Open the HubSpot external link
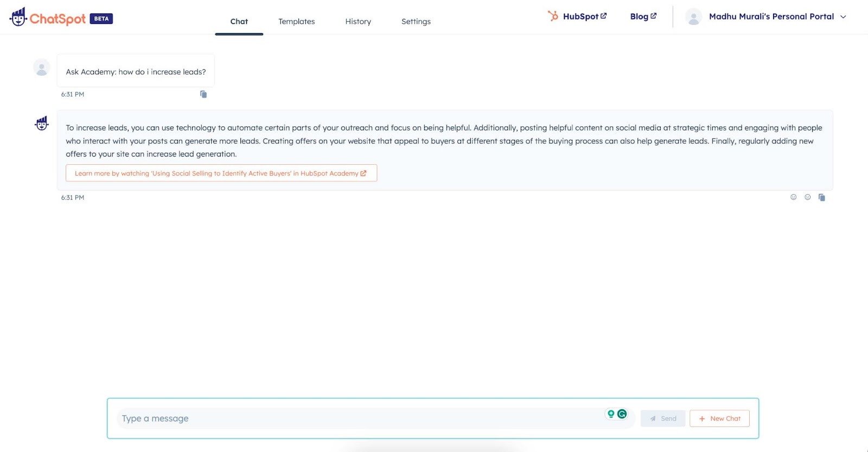This screenshot has width=868, height=452. pyautogui.click(x=577, y=16)
